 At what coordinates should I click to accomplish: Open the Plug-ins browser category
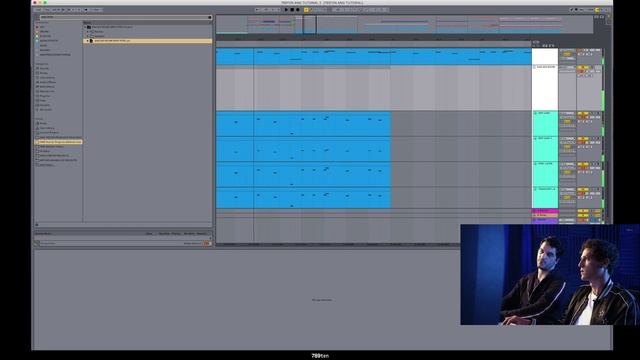pos(44,96)
